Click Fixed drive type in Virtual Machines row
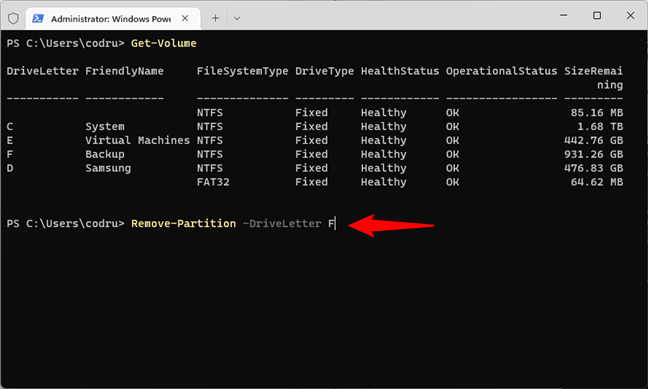Screen dimensions: 648x389 pos(312,140)
